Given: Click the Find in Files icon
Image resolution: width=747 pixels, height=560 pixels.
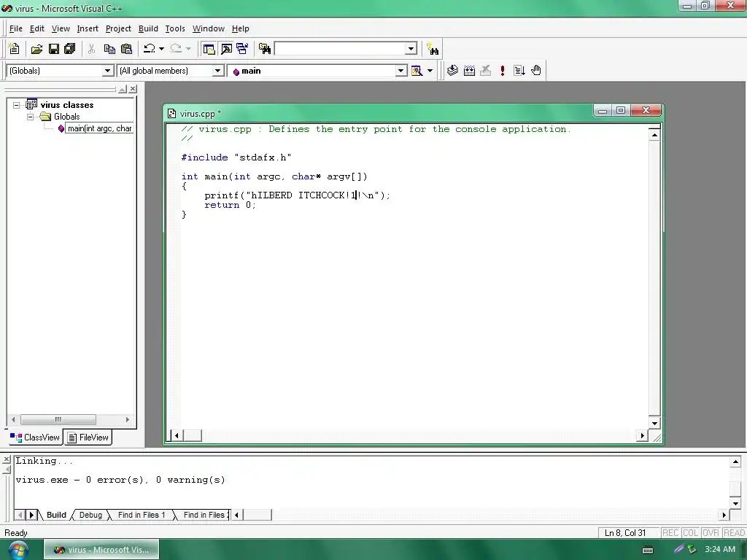Looking at the screenshot, I should pos(264,49).
